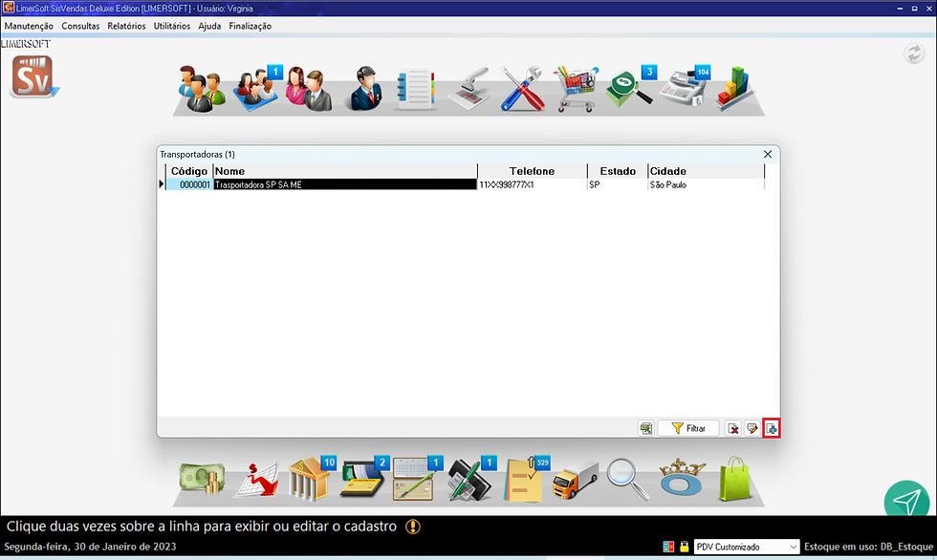Open the Ajuda menu
The height and width of the screenshot is (560, 937).
click(209, 26)
